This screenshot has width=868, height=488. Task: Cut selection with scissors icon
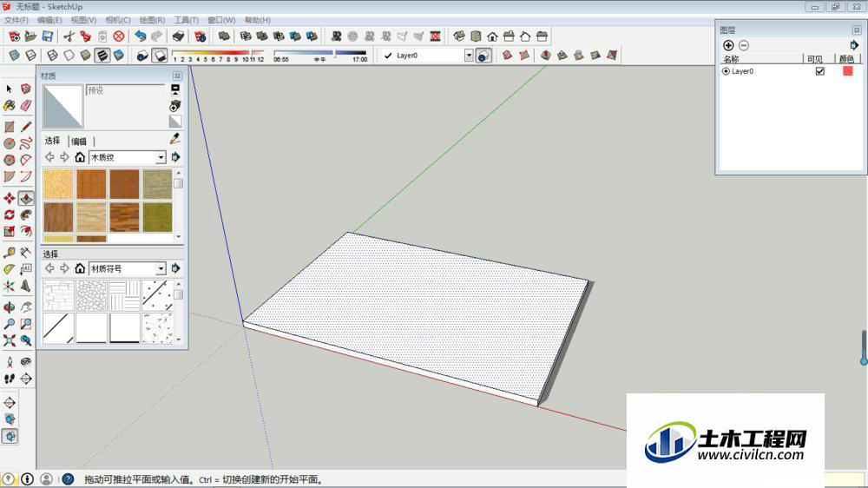[69, 36]
